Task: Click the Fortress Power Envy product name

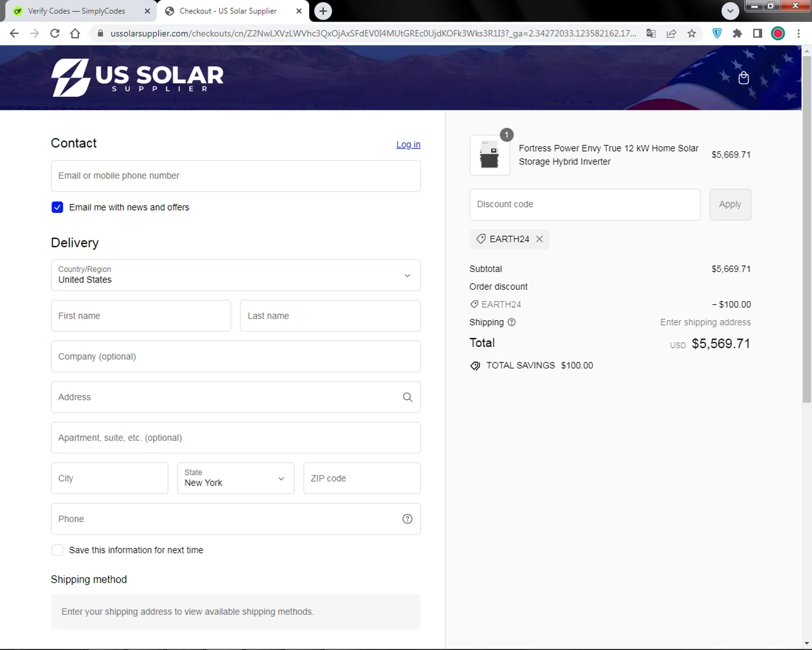Action: tap(608, 155)
